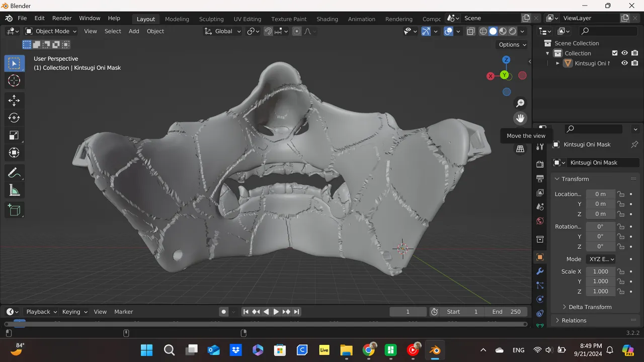644x362 pixels.
Task: Hide Kintsugi Oni Mask with the eye toggle
Action: 624,63
